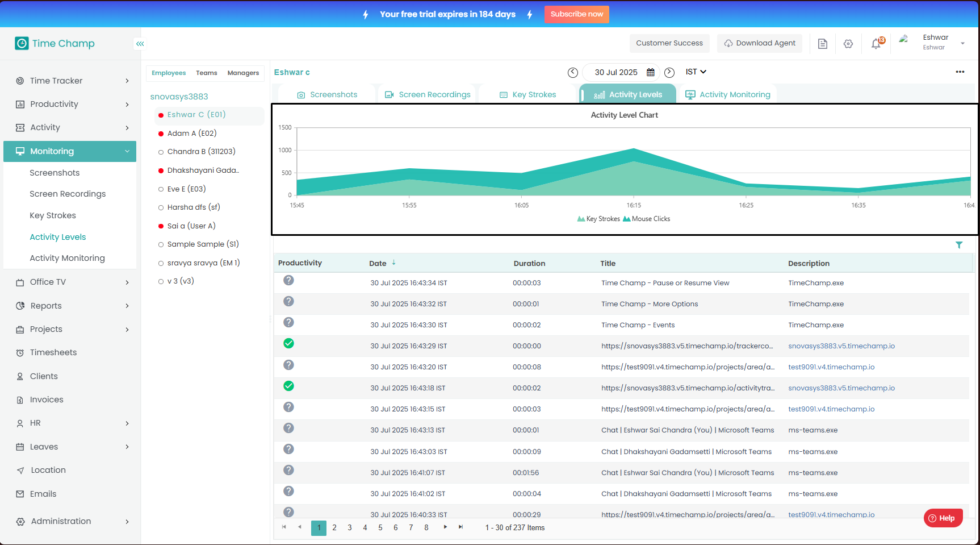Image resolution: width=980 pixels, height=545 pixels.
Task: Click the Subscribe now button
Action: pyautogui.click(x=576, y=14)
